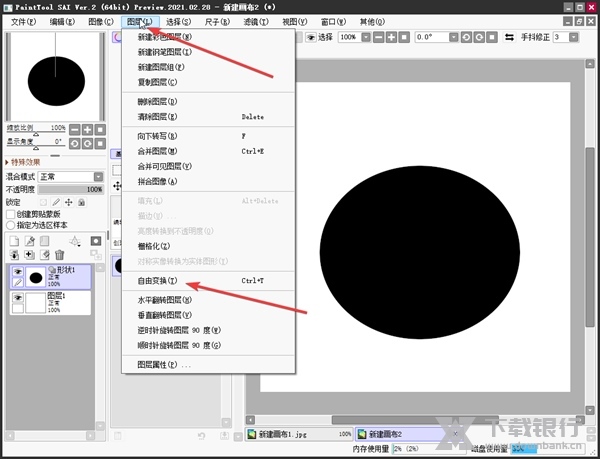600x459 pixels.
Task: Click the flip horizontal arrows icon in toolbar
Action: click(x=508, y=37)
